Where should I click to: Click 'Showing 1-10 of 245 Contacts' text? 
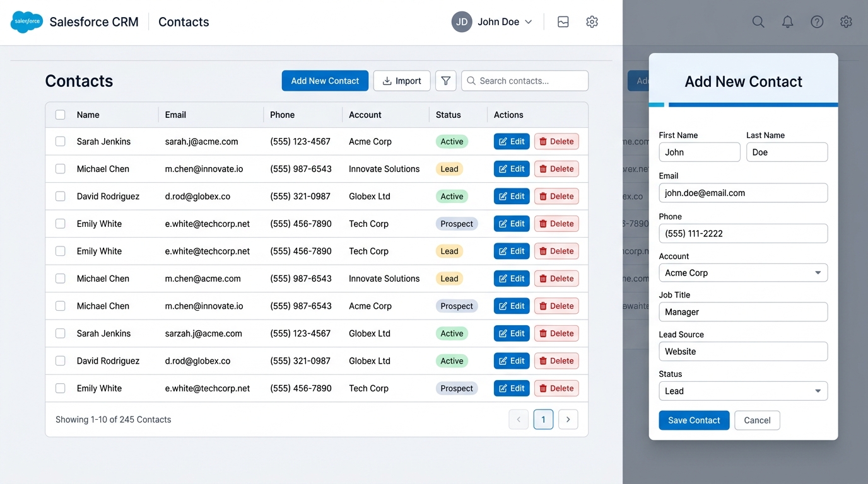(114, 420)
